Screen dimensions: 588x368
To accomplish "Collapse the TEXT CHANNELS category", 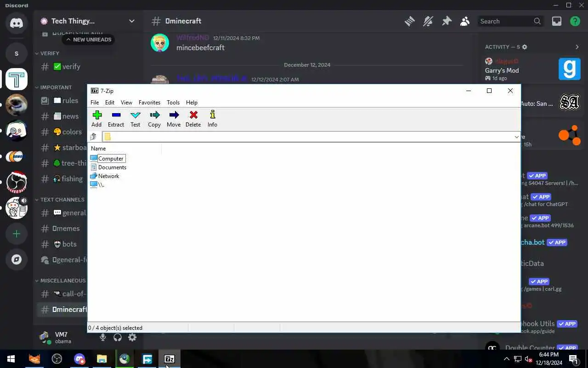I will click(59, 200).
